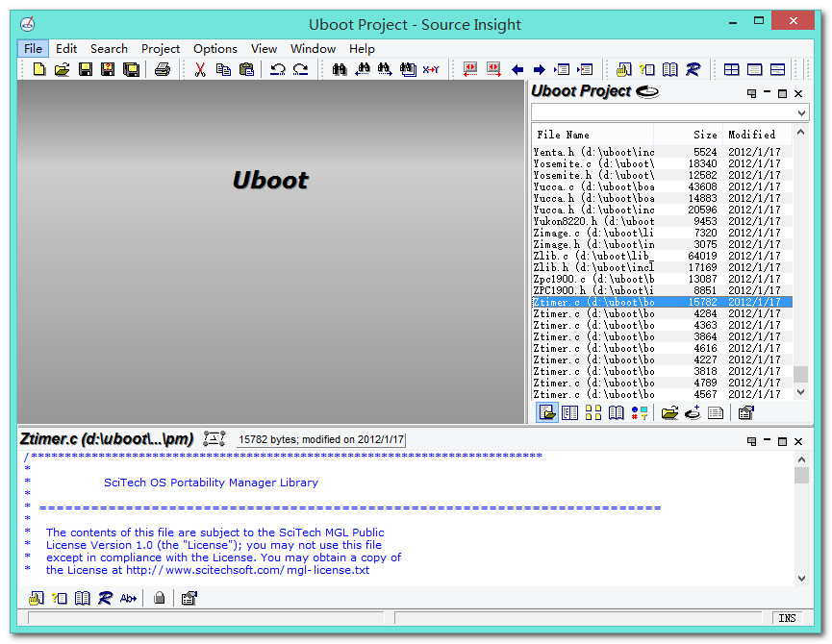Image resolution: width=832 pixels, height=644 pixels.
Task: Click the lock icon in Context Window toolbar
Action: 159,599
